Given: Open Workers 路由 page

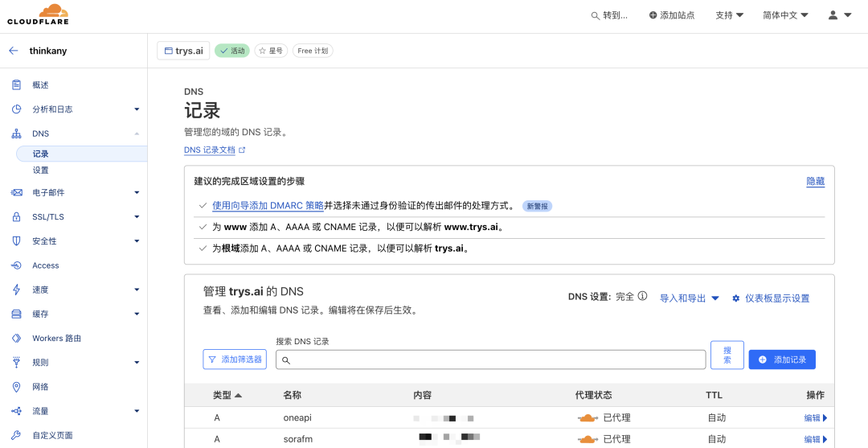Looking at the screenshot, I should click(56, 338).
